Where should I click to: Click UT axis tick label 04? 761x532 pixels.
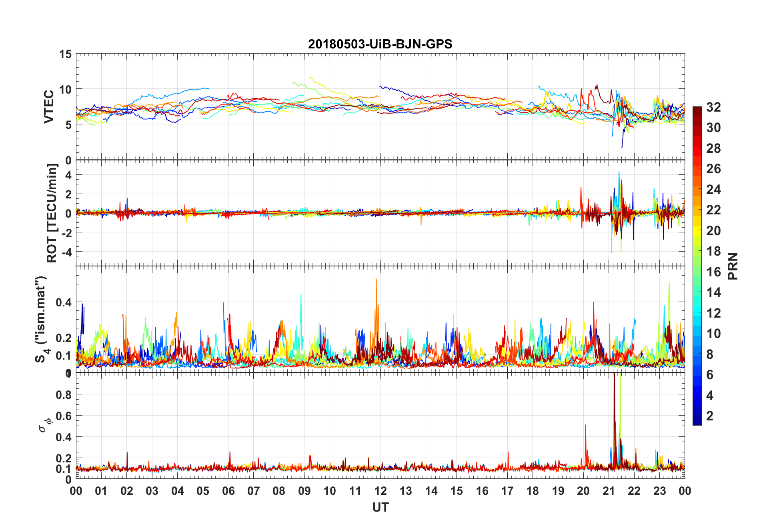coord(178,491)
